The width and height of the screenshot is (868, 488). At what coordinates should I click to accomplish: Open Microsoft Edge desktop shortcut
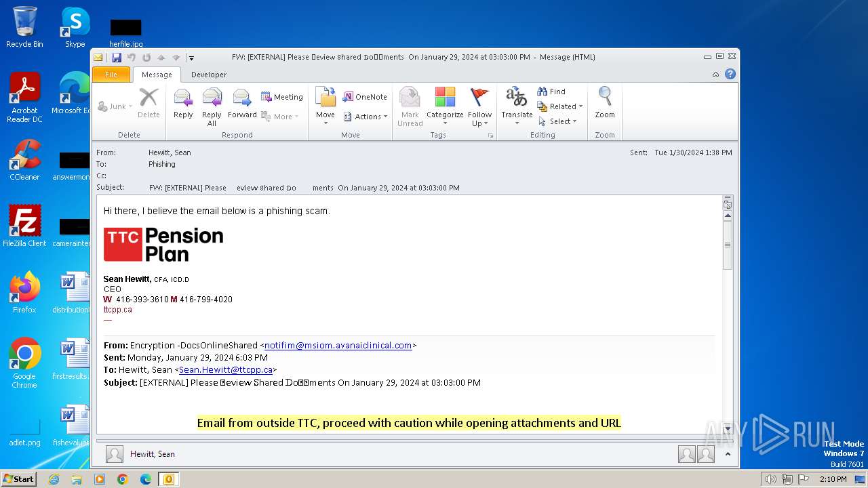(71, 94)
